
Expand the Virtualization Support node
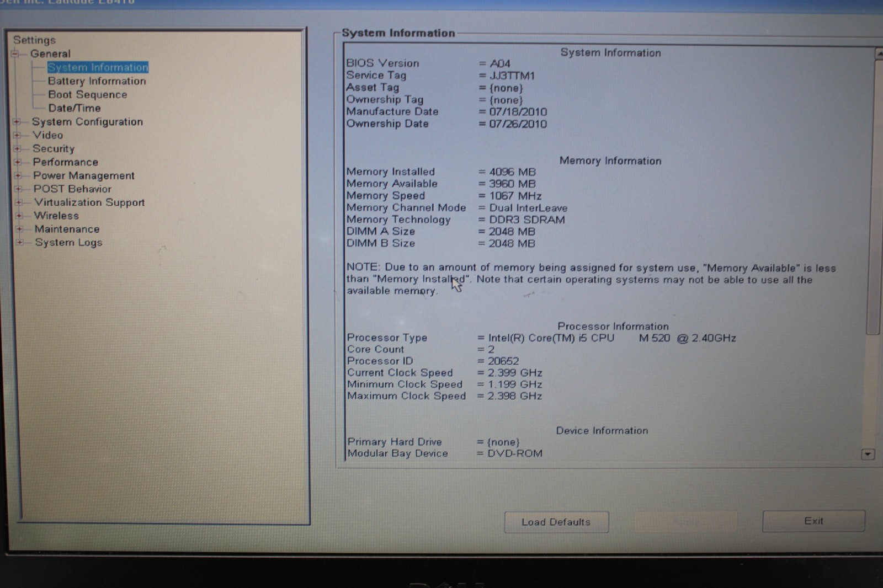point(19,202)
